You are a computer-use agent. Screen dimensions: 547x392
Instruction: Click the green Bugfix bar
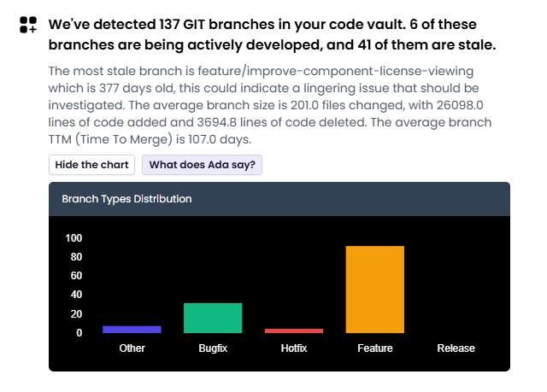tap(213, 319)
